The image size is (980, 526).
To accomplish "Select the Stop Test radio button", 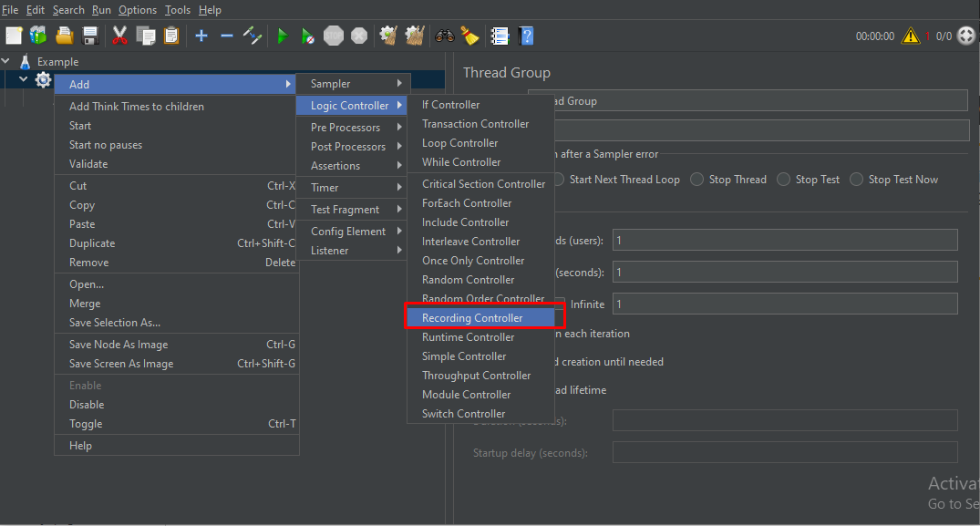I will 783,180.
